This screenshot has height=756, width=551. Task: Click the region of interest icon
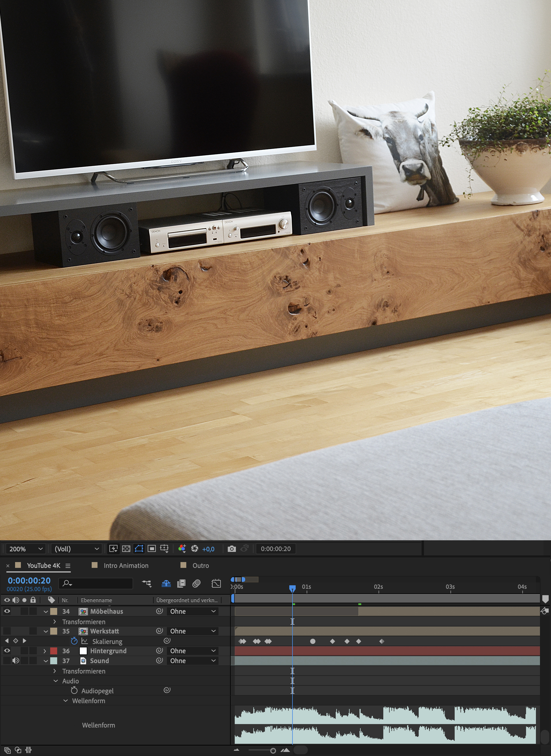point(152,549)
